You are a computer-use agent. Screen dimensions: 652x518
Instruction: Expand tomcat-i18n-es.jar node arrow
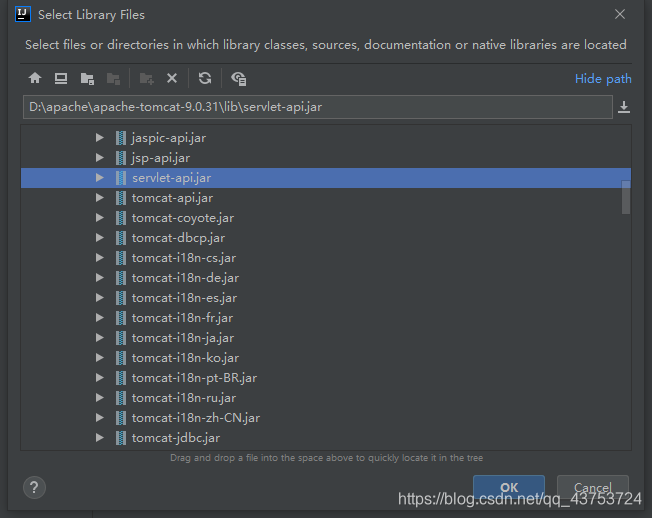tap(100, 297)
